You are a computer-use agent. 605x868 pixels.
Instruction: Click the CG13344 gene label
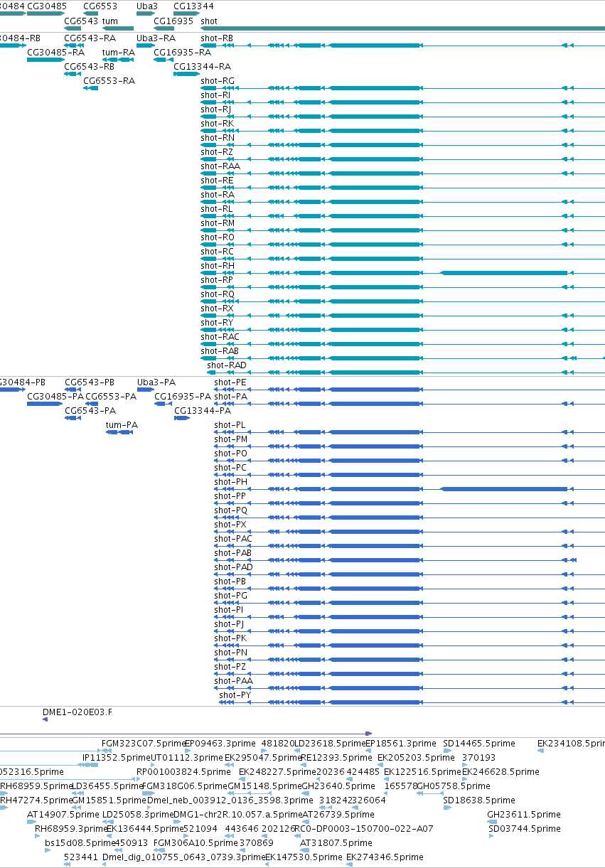pos(193,6)
